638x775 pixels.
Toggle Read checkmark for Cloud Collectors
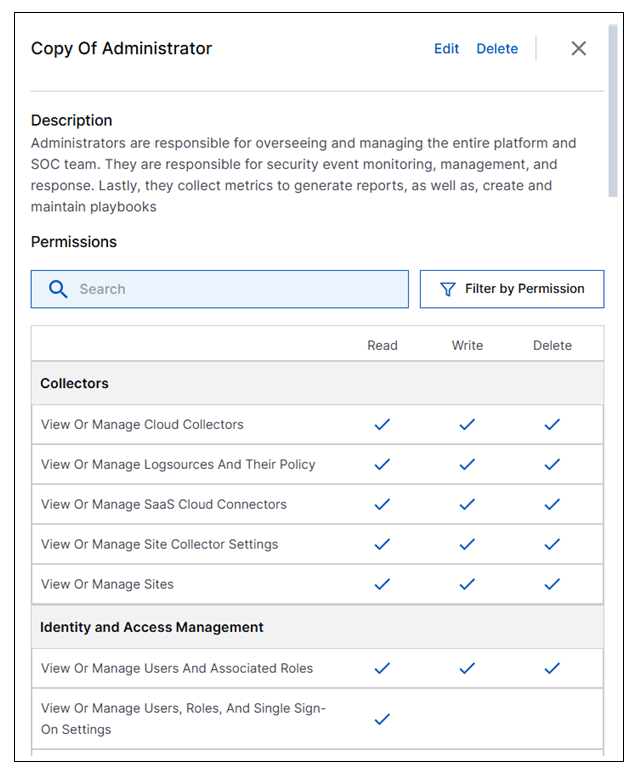[382, 424]
